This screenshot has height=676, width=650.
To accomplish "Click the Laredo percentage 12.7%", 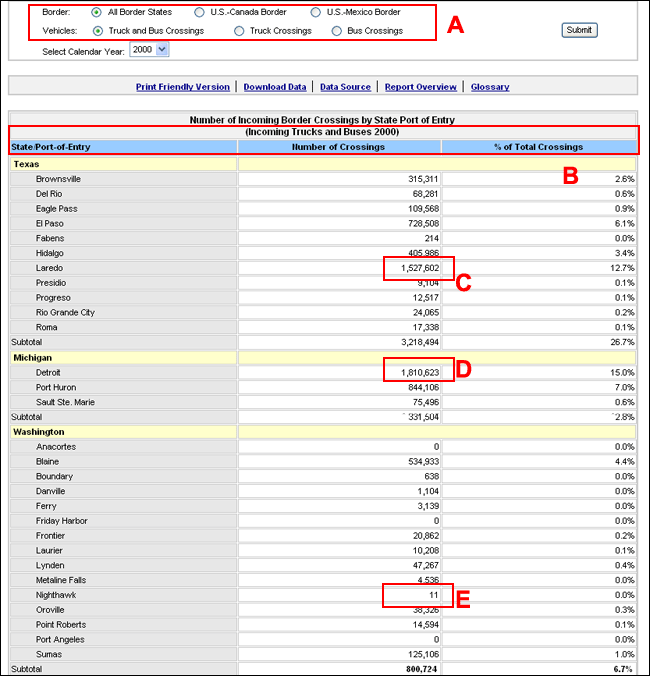I will pyautogui.click(x=622, y=268).
